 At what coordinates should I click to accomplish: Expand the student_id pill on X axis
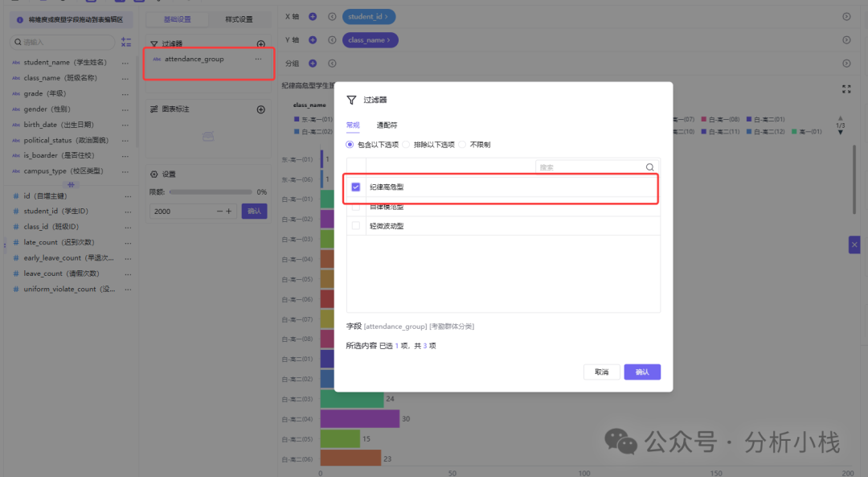coord(369,17)
